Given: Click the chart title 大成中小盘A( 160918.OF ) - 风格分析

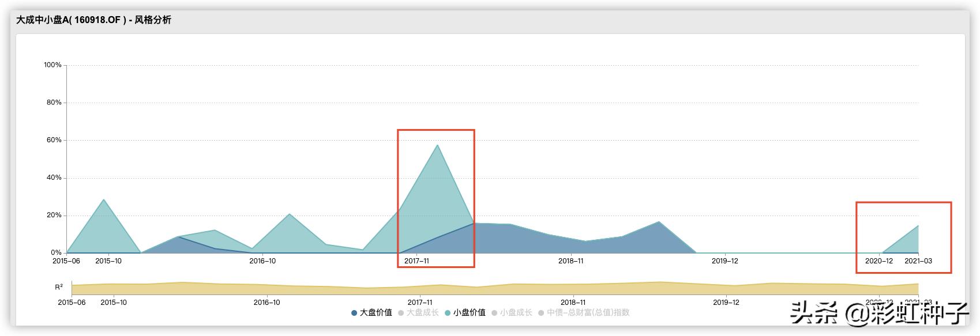Looking at the screenshot, I should coord(93,20).
